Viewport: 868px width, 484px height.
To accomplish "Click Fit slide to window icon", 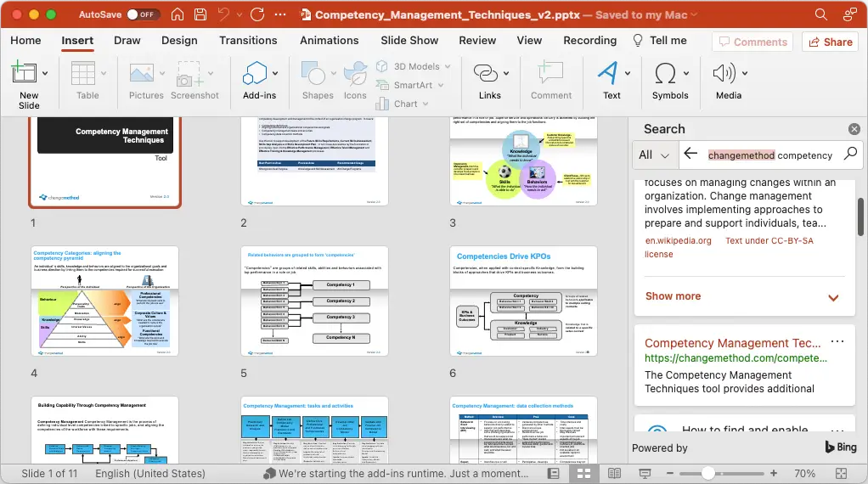I will click(841, 474).
